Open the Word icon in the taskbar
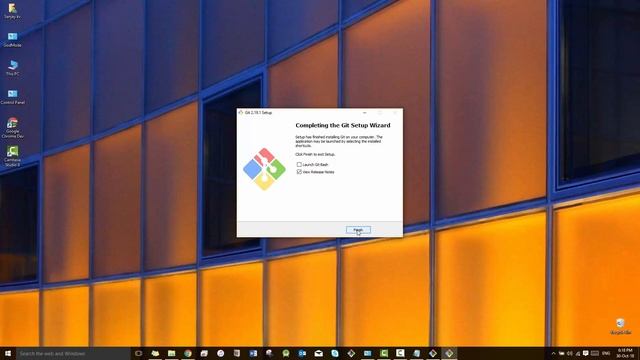The width and height of the screenshot is (640, 360). 253,353
